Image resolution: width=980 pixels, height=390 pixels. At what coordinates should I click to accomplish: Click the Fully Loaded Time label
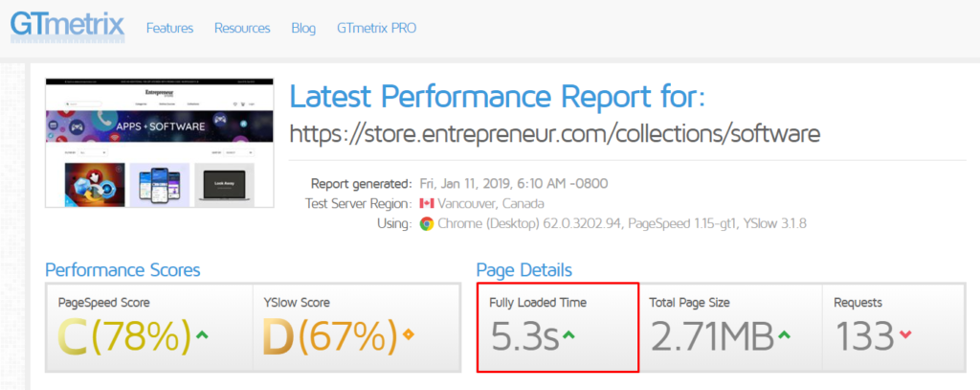pyautogui.click(x=538, y=303)
